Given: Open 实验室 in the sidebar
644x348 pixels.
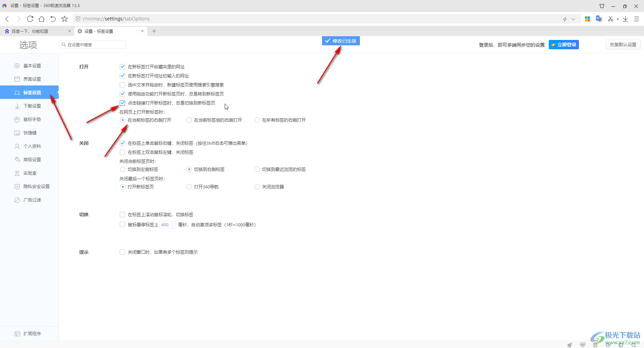Looking at the screenshot, I should coord(29,173).
